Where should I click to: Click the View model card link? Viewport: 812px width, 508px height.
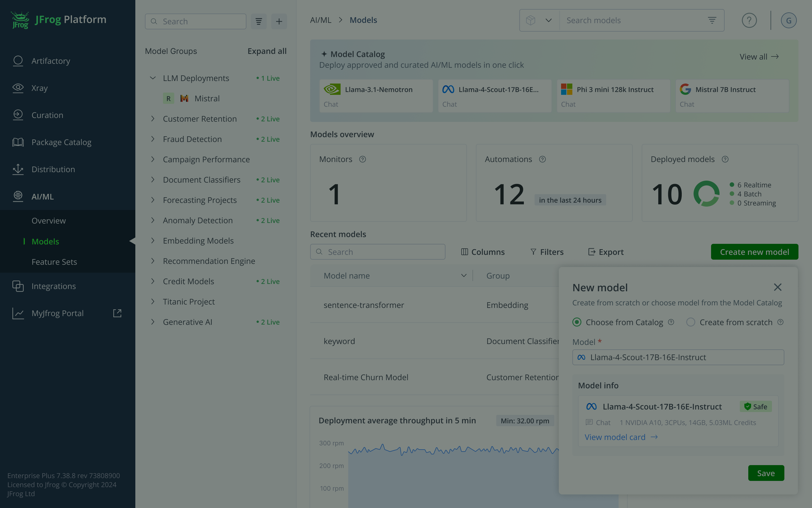tap(621, 437)
